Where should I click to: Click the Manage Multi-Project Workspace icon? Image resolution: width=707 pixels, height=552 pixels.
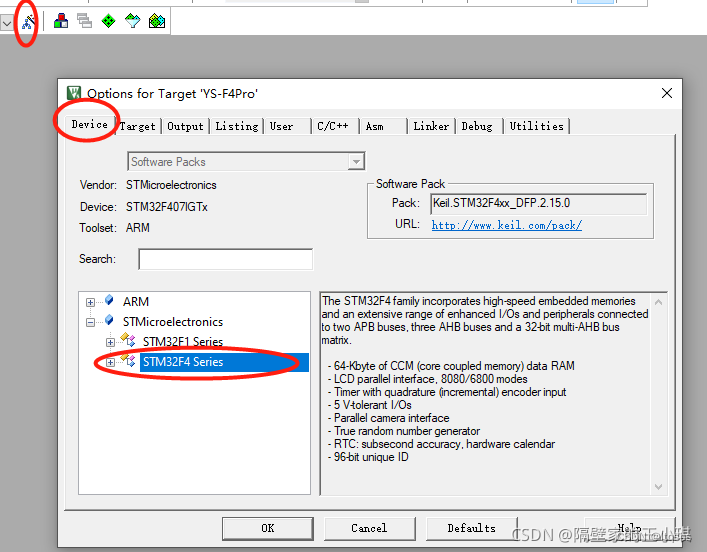click(x=84, y=21)
